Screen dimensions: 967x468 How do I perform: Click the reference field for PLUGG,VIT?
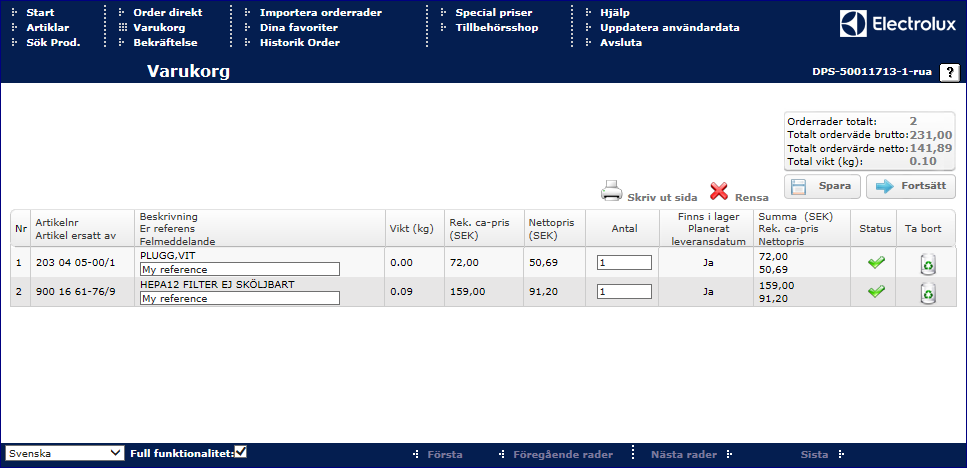(240, 269)
